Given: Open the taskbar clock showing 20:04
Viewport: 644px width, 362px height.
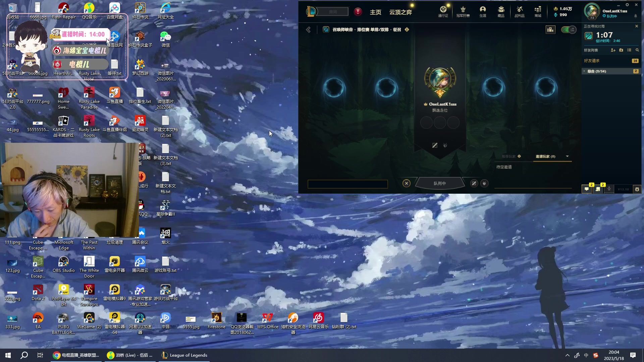Looking at the screenshot, I should click(614, 355).
